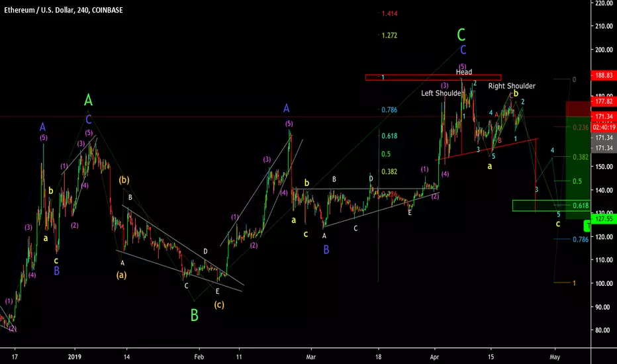Click the 220.00 price axis value
Image resolution: width=617 pixels, height=364 pixels.
(x=604, y=3)
